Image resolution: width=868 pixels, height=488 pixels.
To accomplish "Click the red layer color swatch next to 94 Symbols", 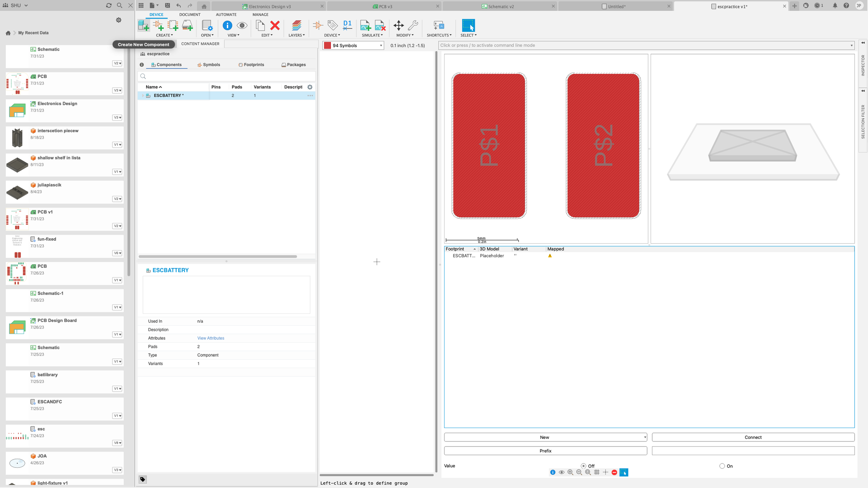I will click(x=327, y=45).
